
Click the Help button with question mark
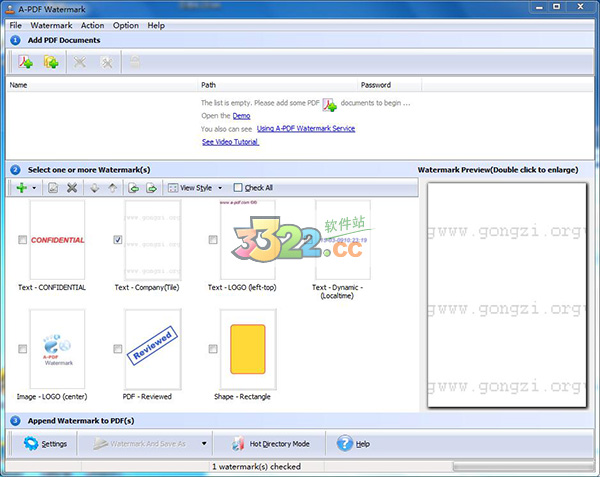coord(353,444)
